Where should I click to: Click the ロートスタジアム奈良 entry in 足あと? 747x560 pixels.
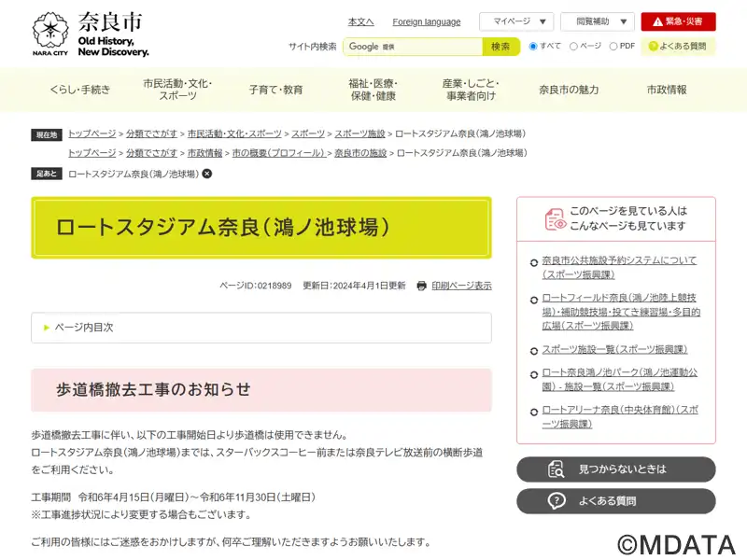[x=134, y=174]
